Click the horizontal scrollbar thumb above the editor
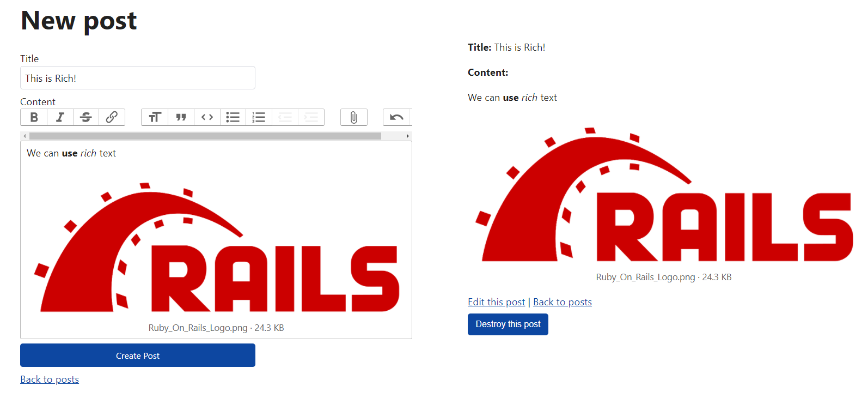 point(205,136)
